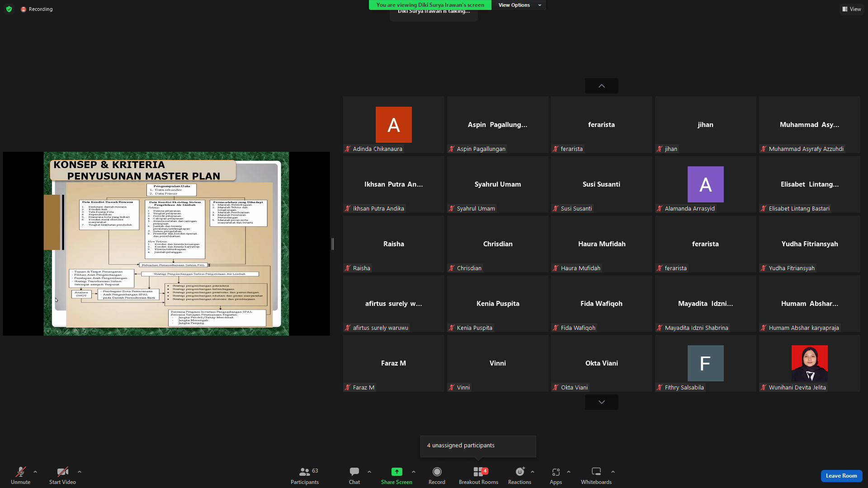Viewport: 868px width, 488px height.
Task: Click the mute icon beside Fida Wafiqoh
Action: [556, 328]
